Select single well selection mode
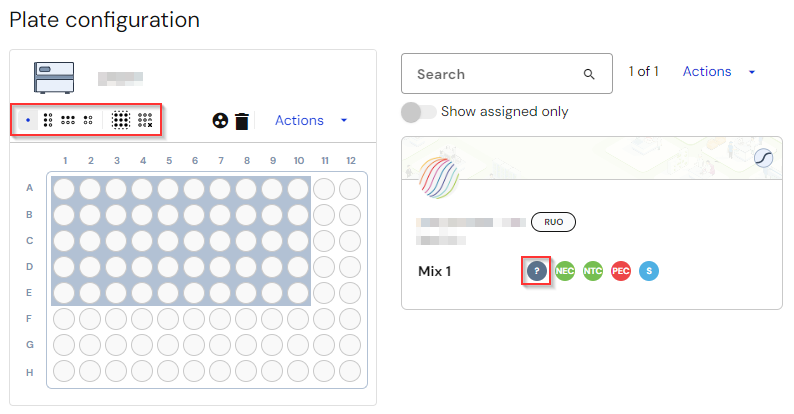The width and height of the screenshot is (794, 414). coord(28,120)
